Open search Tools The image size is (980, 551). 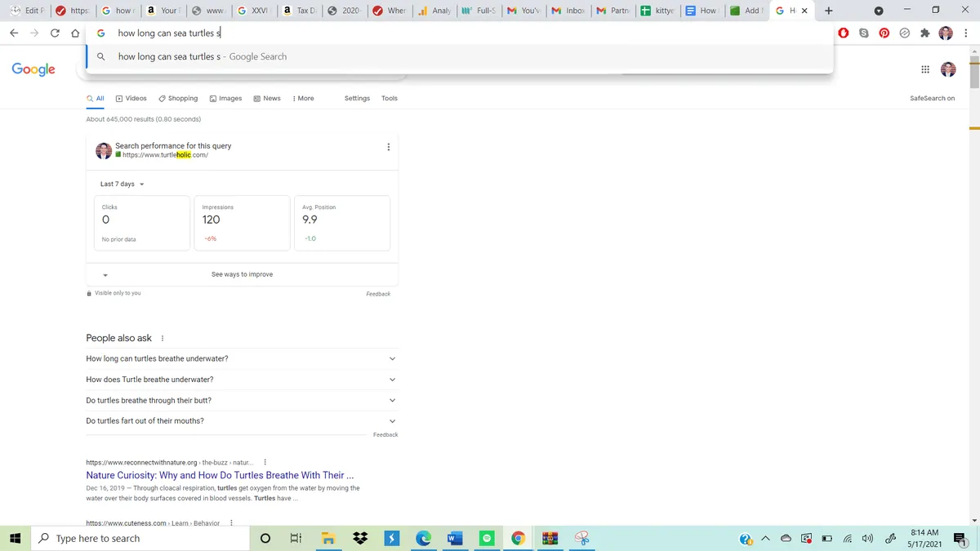point(390,98)
